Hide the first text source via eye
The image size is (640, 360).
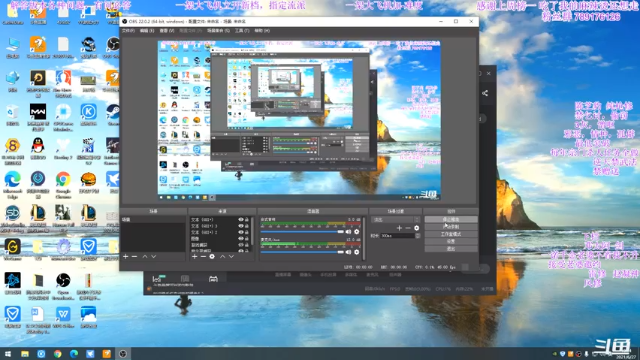pos(241,220)
